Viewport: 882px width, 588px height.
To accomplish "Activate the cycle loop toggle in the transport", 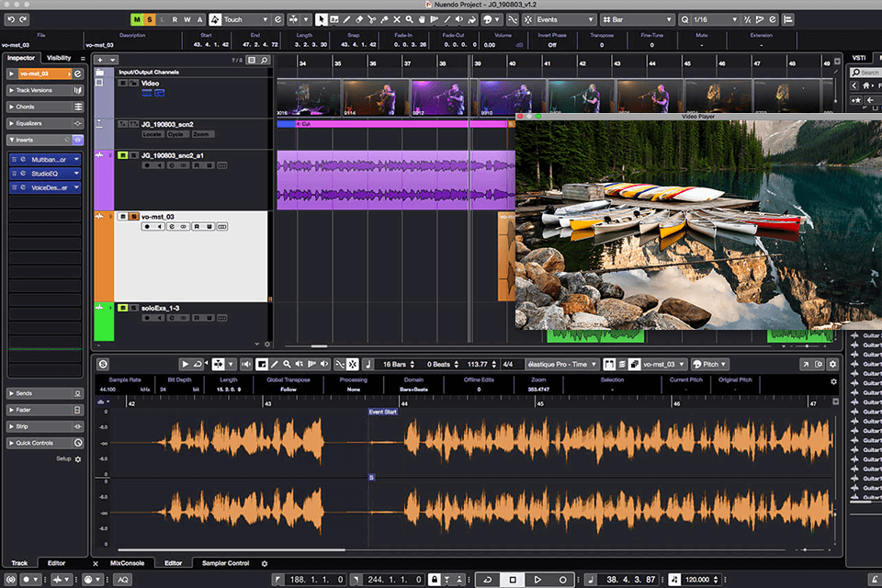I will (x=487, y=580).
